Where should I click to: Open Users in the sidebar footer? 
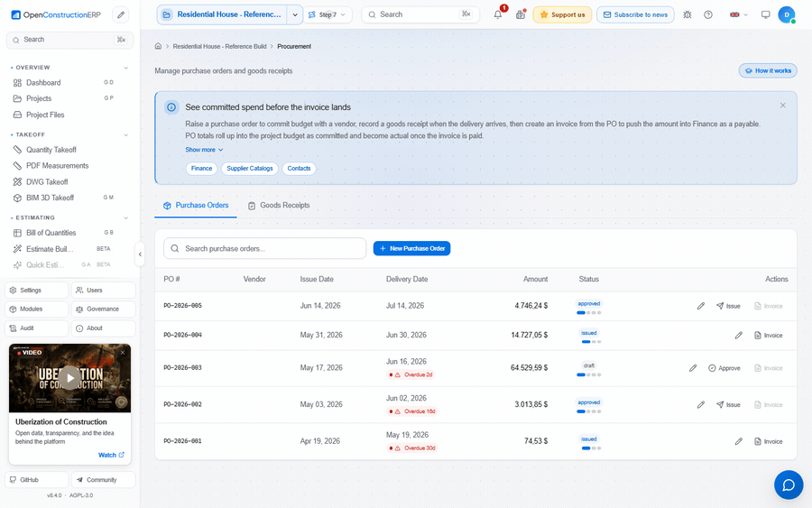click(104, 291)
